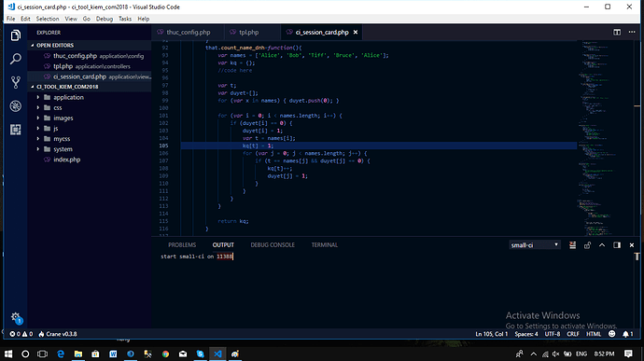Open the Debug view in activity bar
The height and width of the screenshot is (361, 644).
click(x=16, y=106)
